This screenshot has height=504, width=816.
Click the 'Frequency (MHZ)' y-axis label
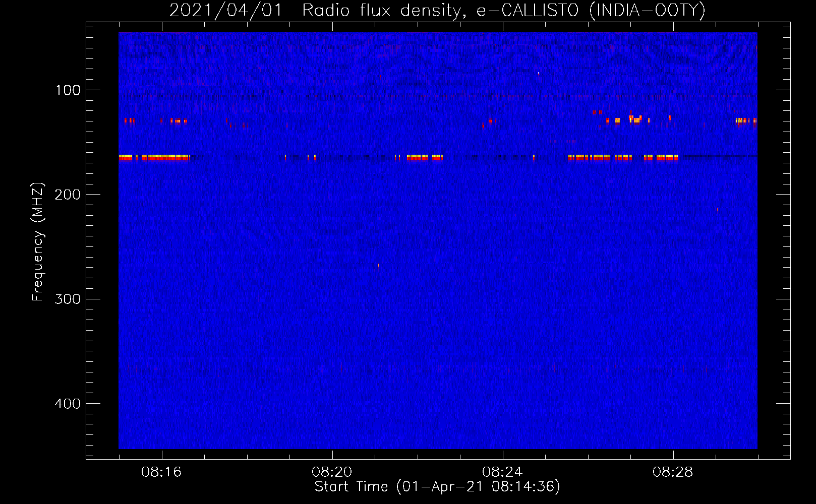(x=38, y=241)
